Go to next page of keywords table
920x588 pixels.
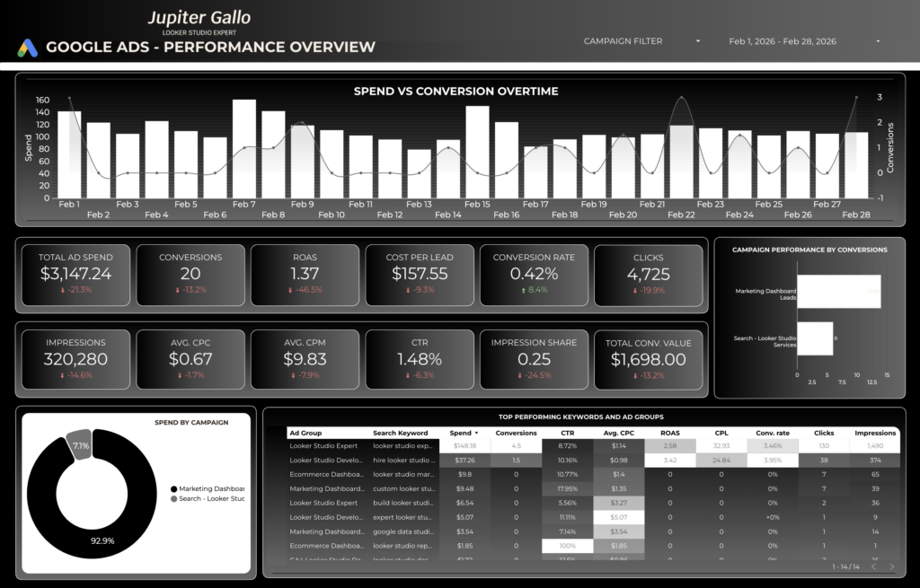click(x=891, y=566)
